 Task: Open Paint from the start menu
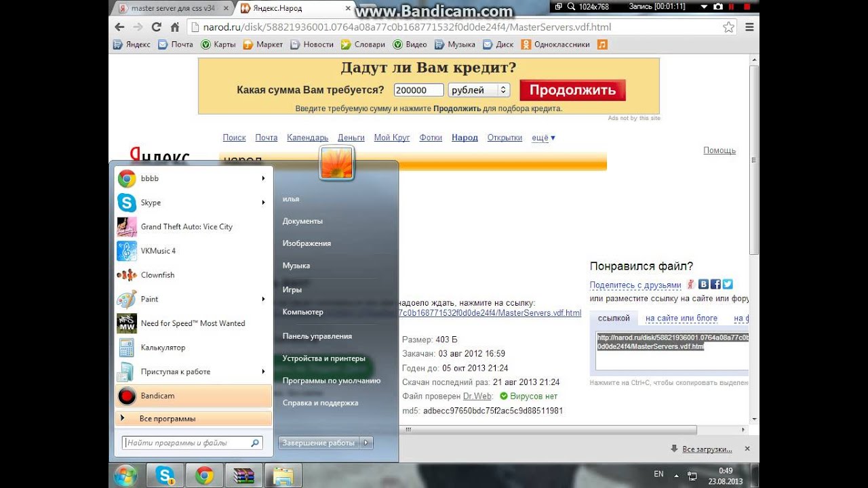click(193, 299)
